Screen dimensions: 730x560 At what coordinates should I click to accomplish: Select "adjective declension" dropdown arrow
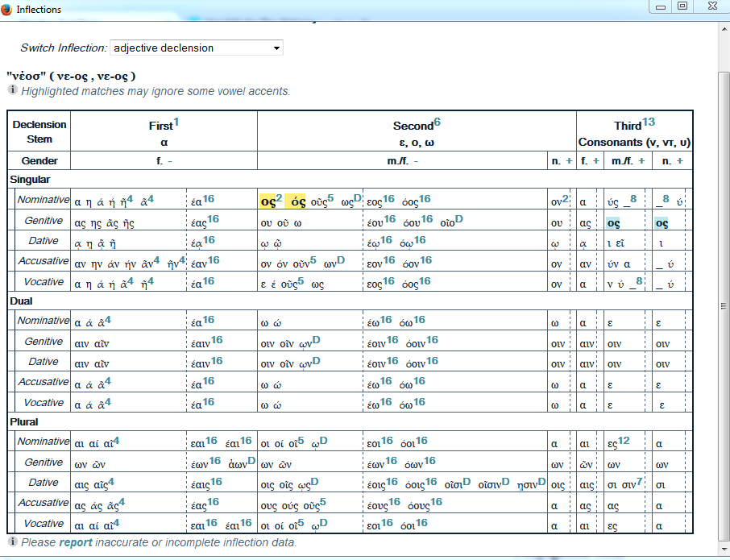[276, 48]
